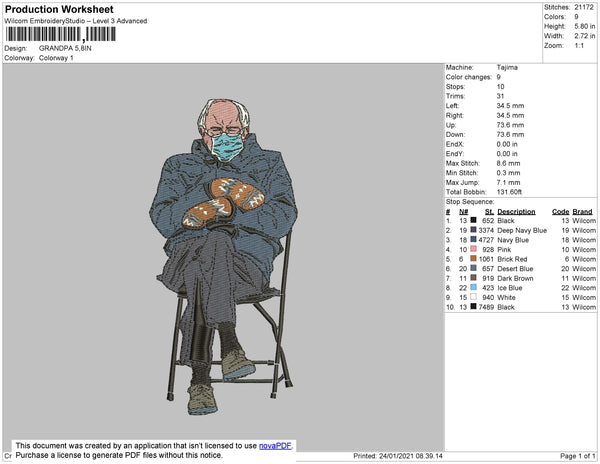Click the Brand column header
The width and height of the screenshot is (600, 464).
click(582, 212)
